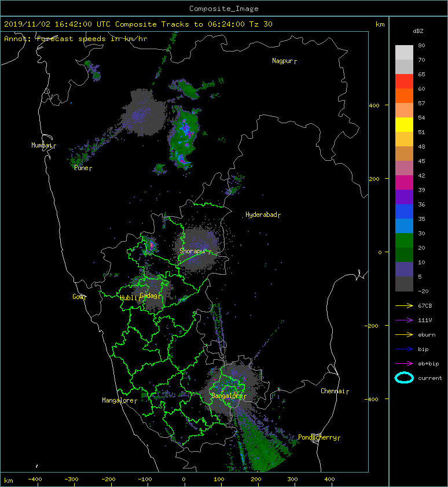Select the blue 35 dBZ color swatch
The height and width of the screenshot is (487, 448).
404,212
